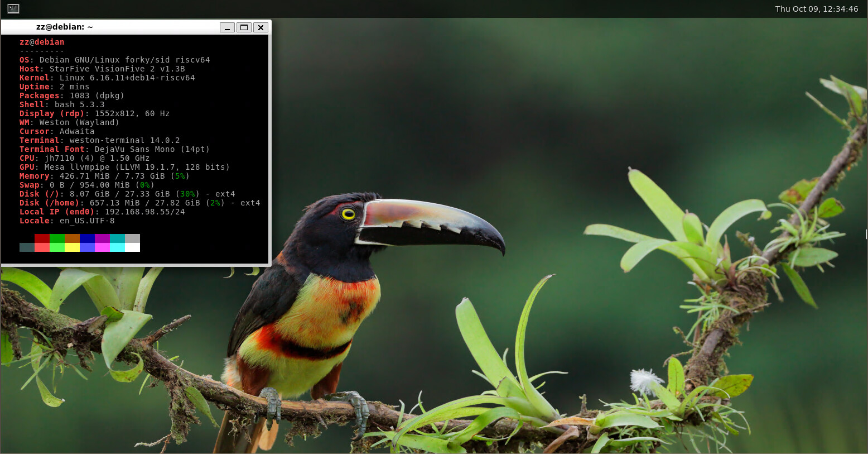Click the white color block
The image size is (868, 454).
(132, 247)
